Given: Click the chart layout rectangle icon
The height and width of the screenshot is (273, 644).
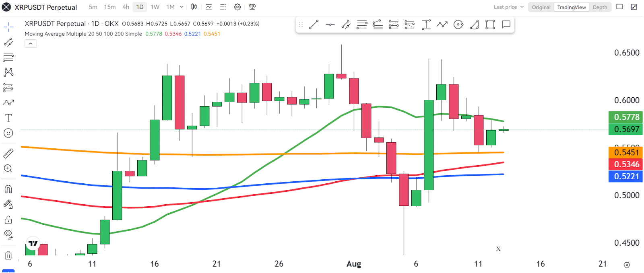Looking at the screenshot, I should coord(620,7).
